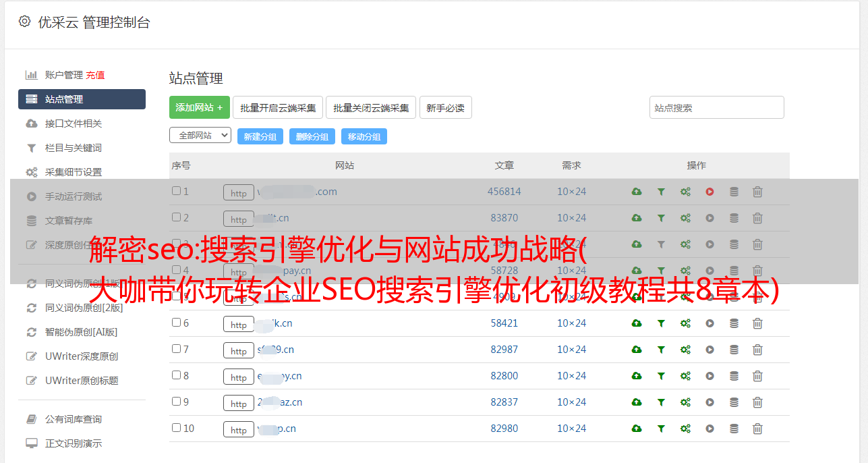Viewport: 868px width, 463px height.
Task: Click the green filter icon in row 1
Action: [661, 192]
